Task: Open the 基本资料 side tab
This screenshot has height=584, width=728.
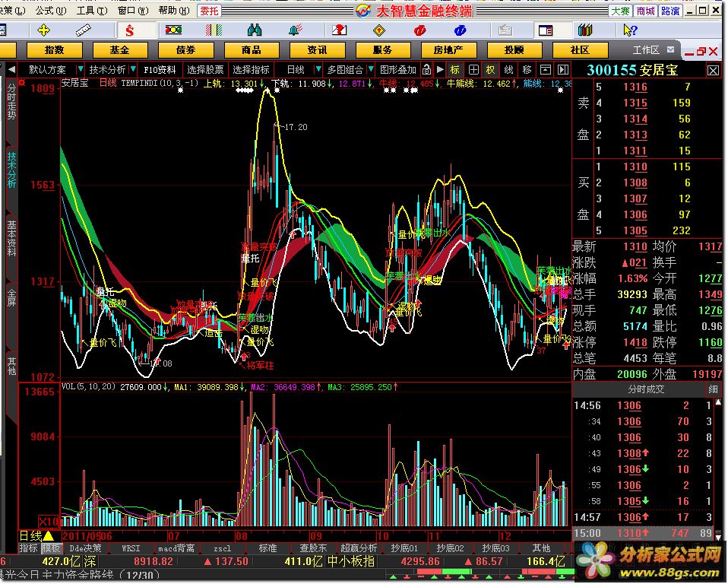Action: [11, 239]
